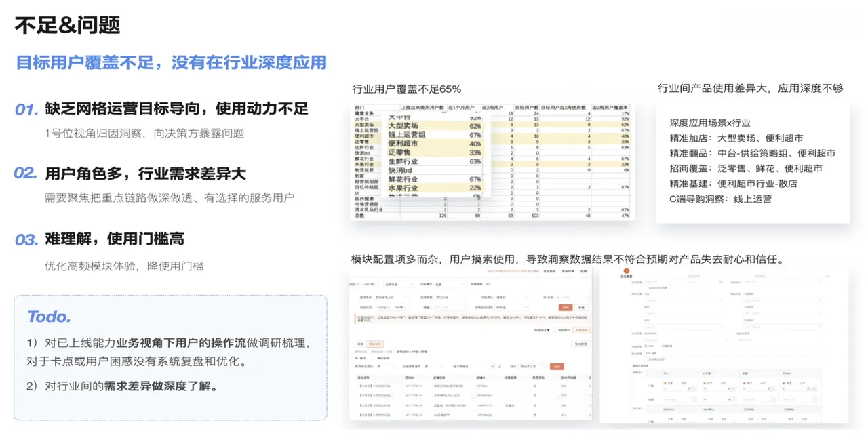
Task: Click the enlarged 快消bd label in the zoom overlay
Action: (x=400, y=170)
